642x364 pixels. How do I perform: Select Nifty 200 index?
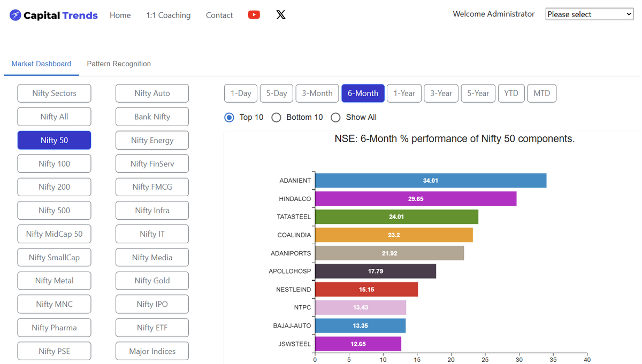pyautogui.click(x=54, y=187)
